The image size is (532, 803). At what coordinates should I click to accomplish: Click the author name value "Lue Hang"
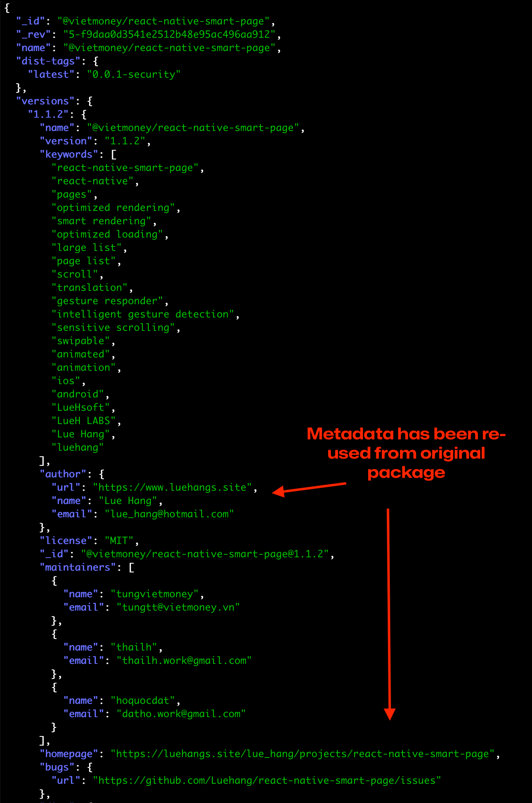(128, 501)
